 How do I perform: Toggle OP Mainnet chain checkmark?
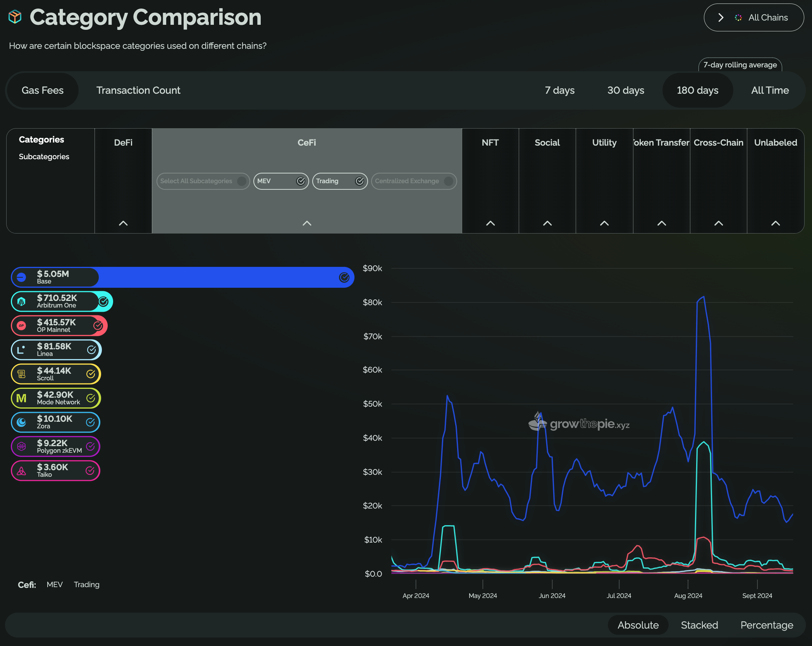[98, 326]
